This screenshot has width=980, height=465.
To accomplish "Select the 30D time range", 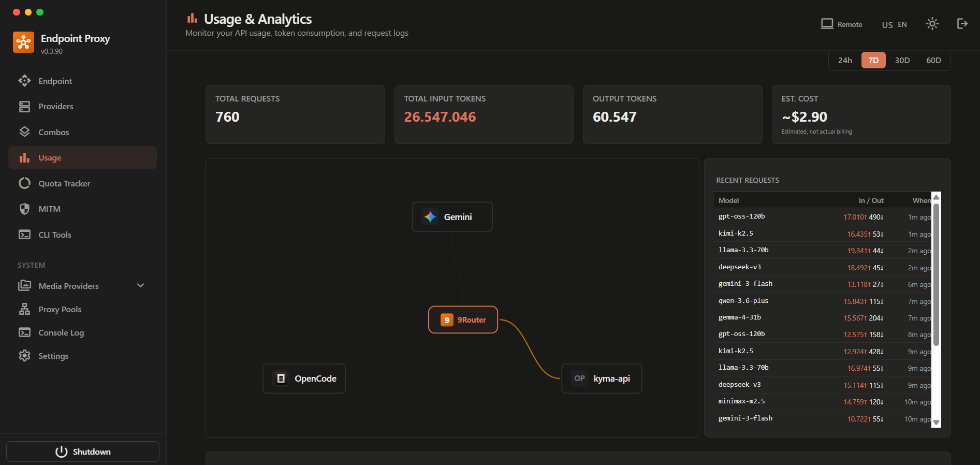I will pyautogui.click(x=902, y=61).
